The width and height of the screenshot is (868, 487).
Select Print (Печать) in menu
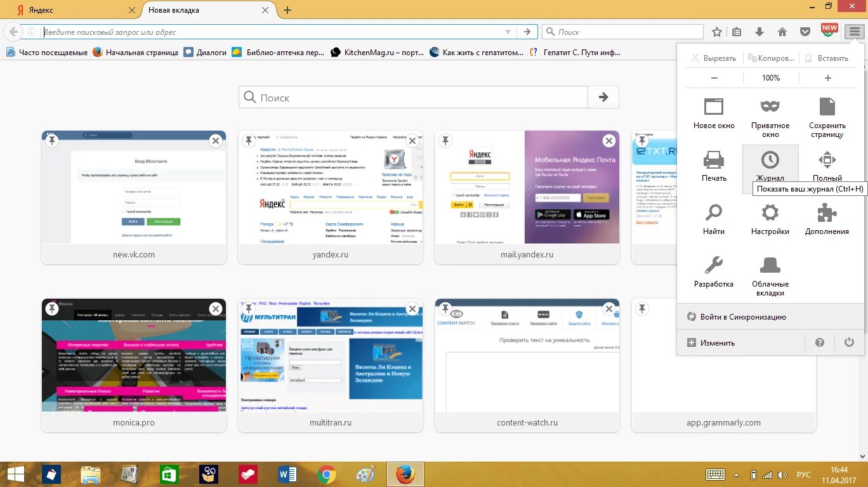click(714, 166)
